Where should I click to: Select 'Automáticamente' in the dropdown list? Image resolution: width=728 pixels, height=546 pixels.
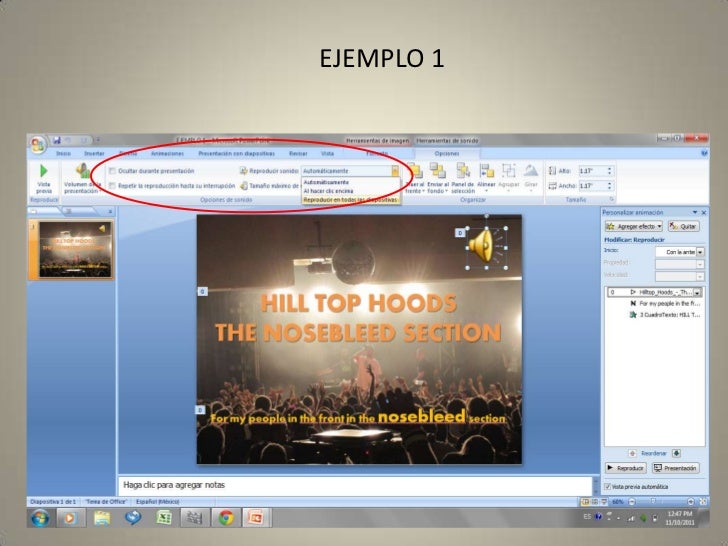[x=326, y=182]
